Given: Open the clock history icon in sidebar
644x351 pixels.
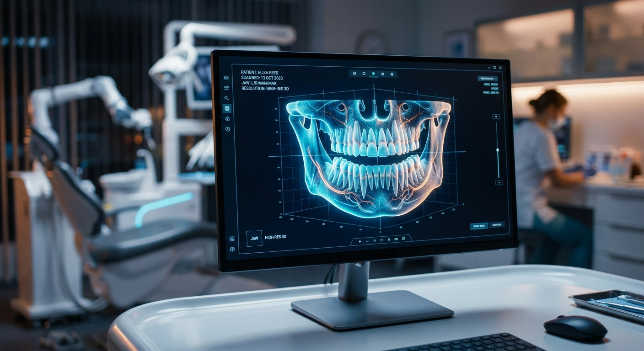Looking at the screenshot, I should click(228, 129).
